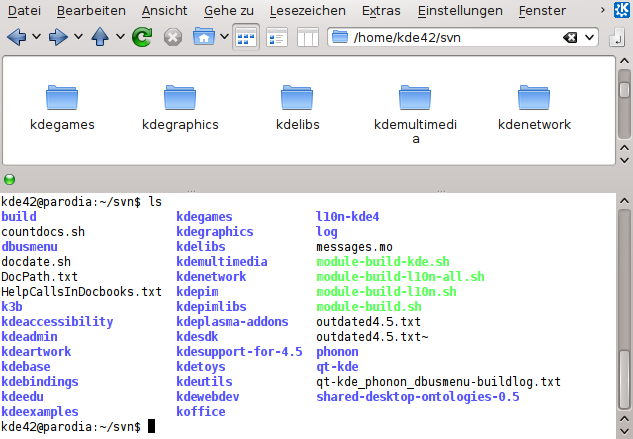Click the green view status indicator
This screenshot has width=633, height=439.
[x=10, y=180]
